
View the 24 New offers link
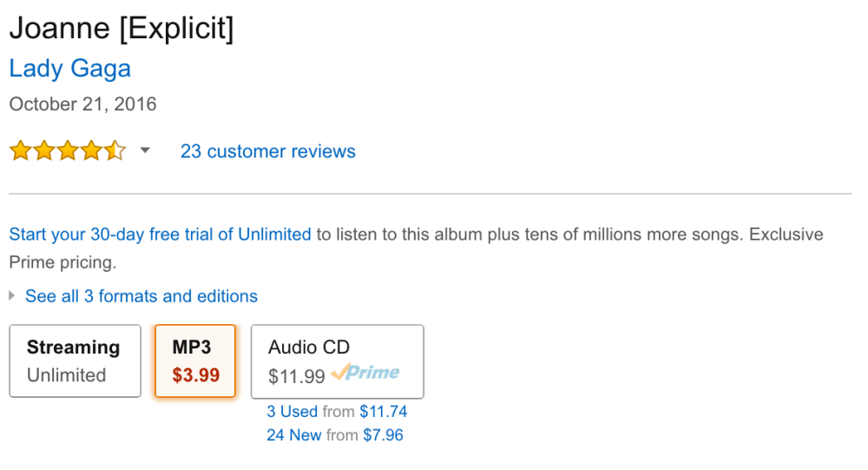point(293,435)
